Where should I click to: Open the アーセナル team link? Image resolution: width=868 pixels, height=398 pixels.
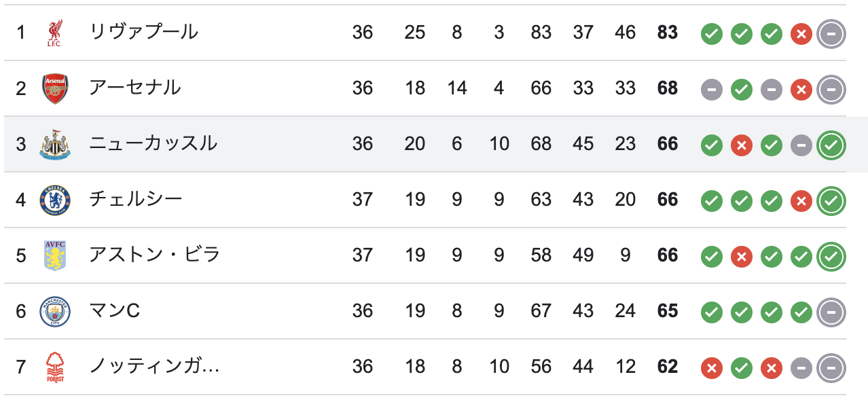(135, 88)
